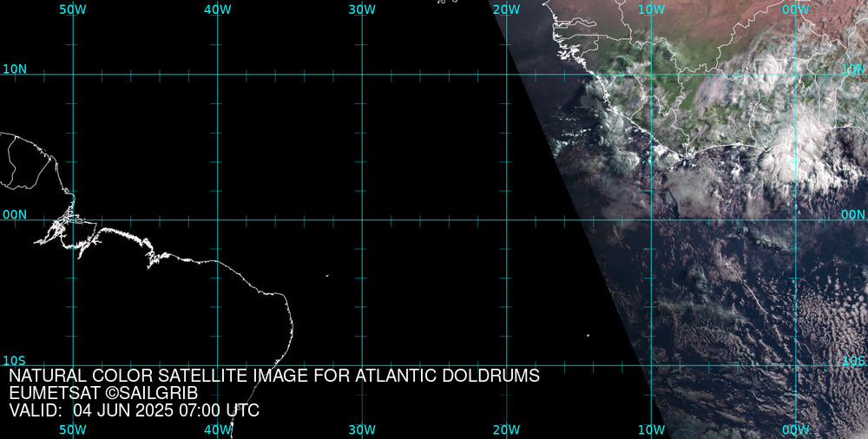This screenshot has width=868, height=439.
Task: Click the 00W label along the top edge
Action: coord(796,10)
